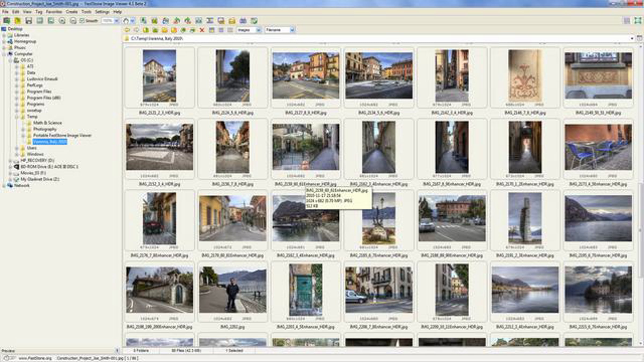
Task: Open the Edit menu
Action: pos(16,12)
